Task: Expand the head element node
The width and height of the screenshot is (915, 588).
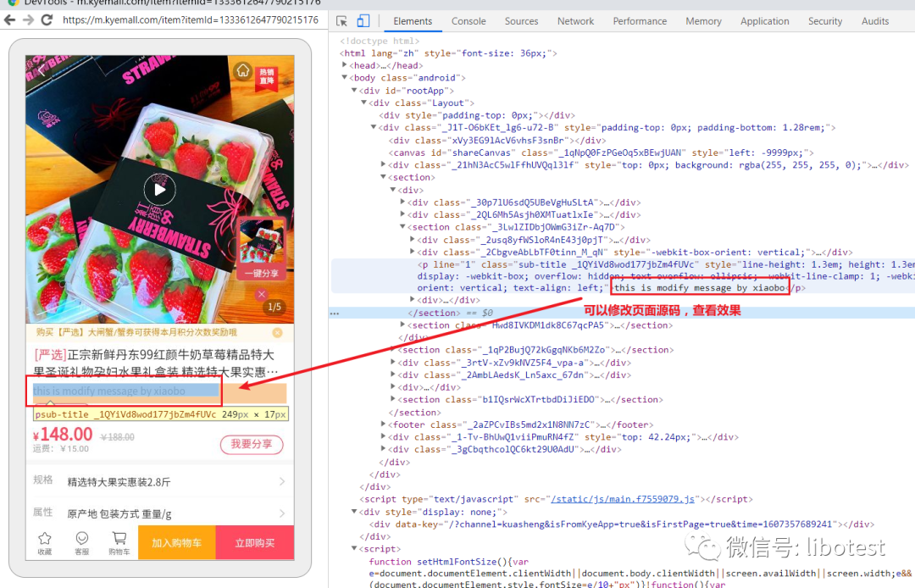Action: (344, 65)
